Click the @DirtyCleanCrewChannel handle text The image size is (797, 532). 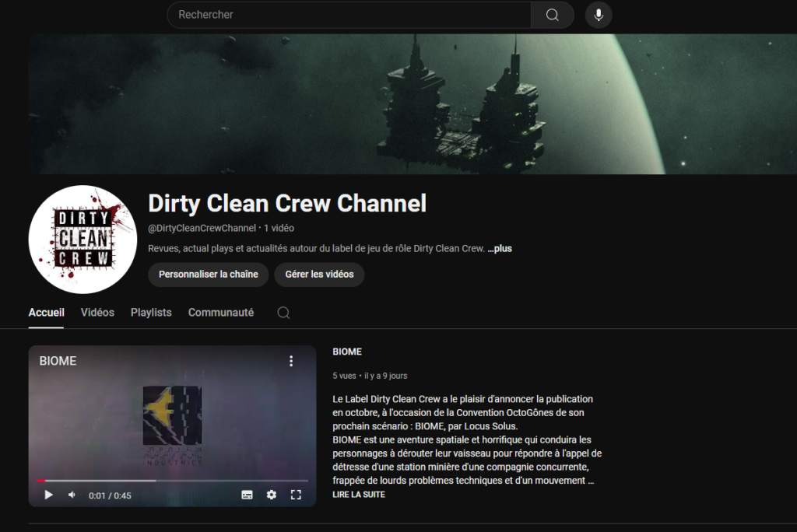click(202, 228)
